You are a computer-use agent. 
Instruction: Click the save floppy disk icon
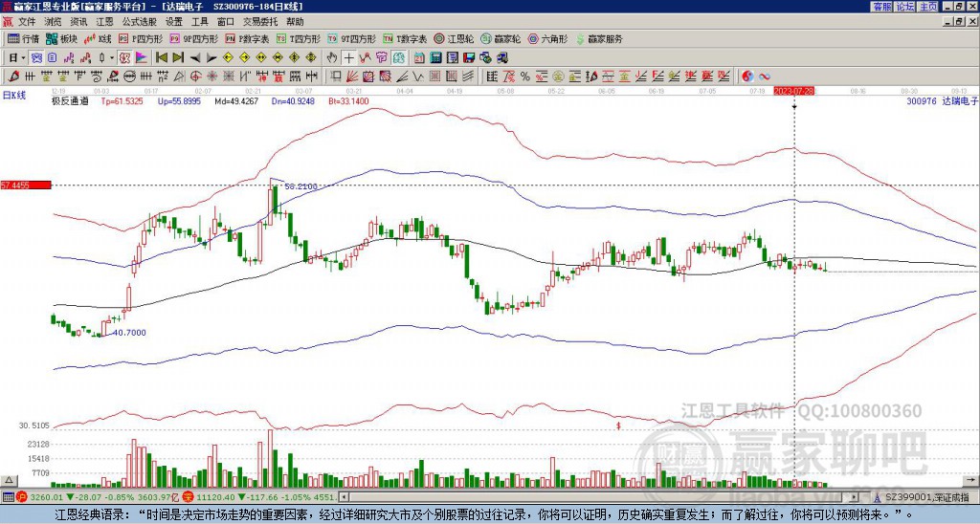tap(469, 58)
